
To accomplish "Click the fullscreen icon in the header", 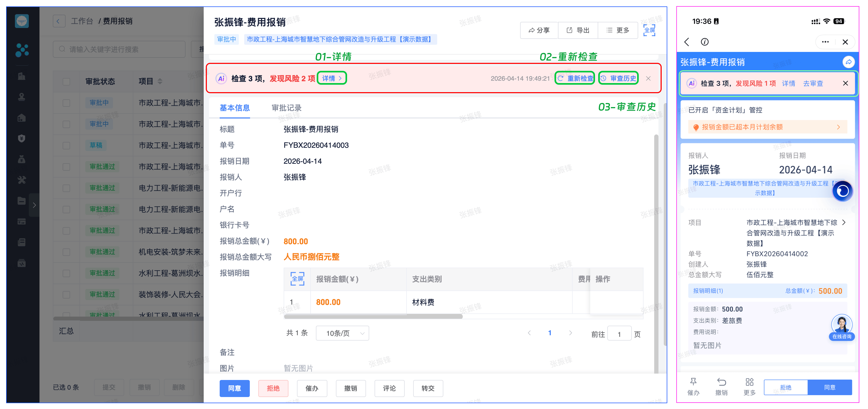I will click(649, 30).
